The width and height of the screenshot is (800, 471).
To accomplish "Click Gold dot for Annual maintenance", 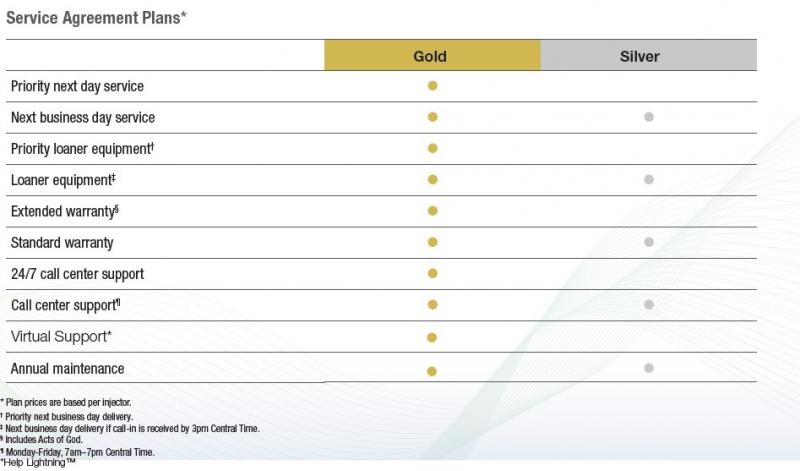I will [432, 370].
